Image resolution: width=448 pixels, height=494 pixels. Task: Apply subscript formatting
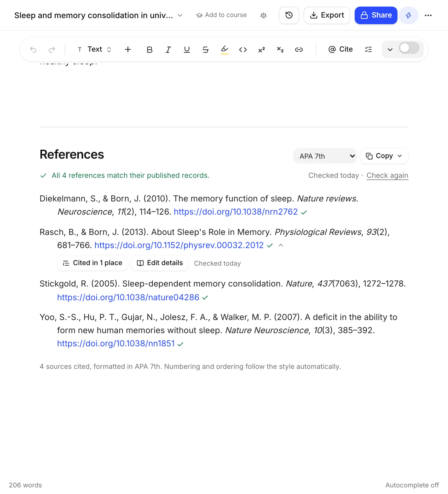point(280,50)
